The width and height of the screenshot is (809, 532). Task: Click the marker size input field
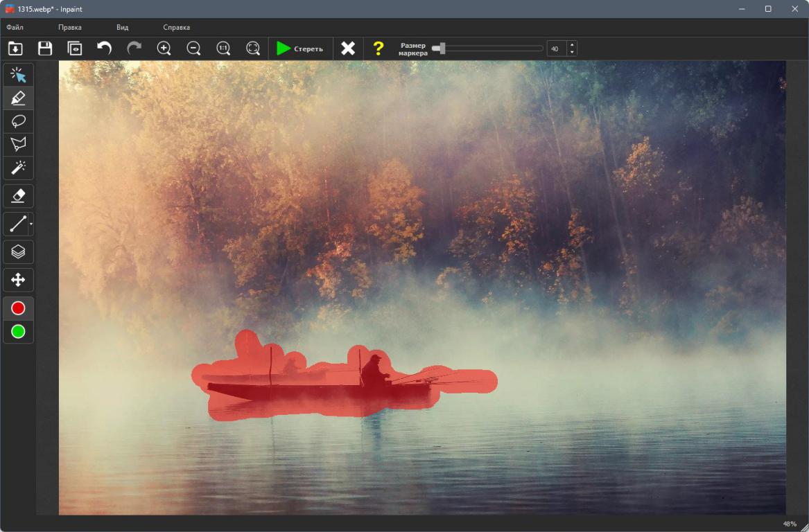tap(556, 48)
